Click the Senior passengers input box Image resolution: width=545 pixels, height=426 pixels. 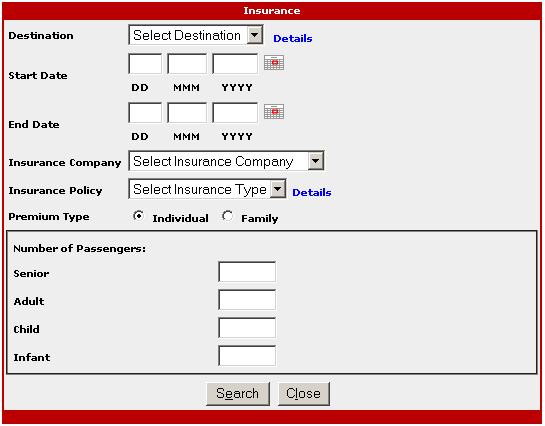(x=247, y=272)
